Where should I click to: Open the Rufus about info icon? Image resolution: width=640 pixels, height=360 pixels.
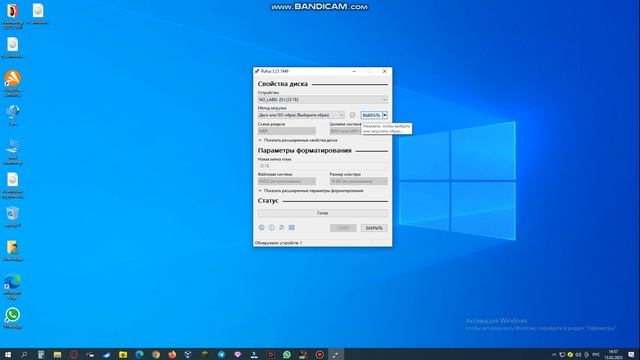click(271, 227)
